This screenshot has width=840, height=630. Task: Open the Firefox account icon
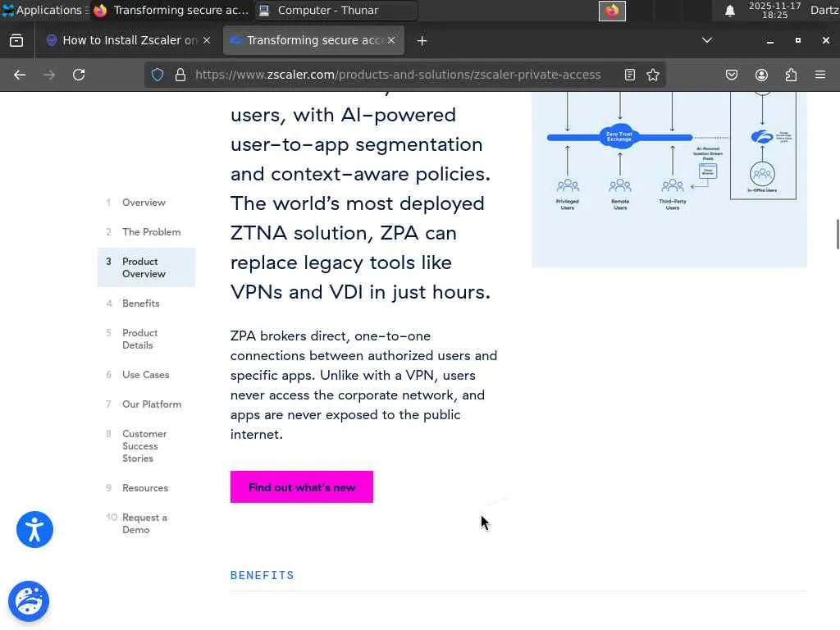pos(761,75)
